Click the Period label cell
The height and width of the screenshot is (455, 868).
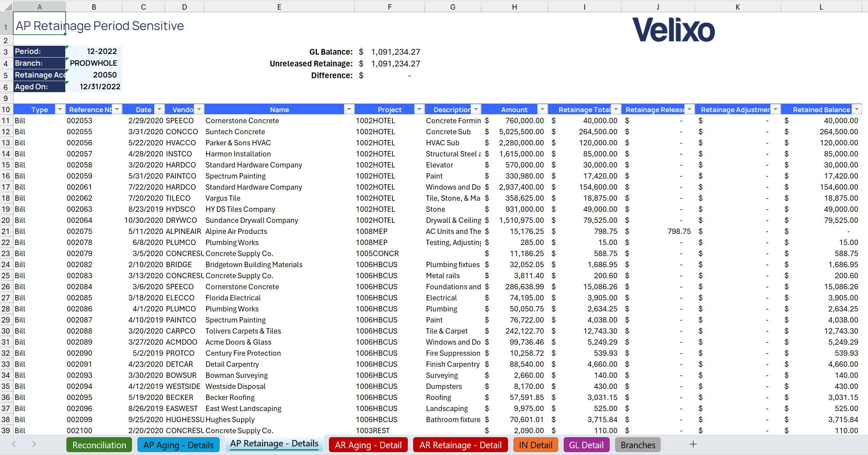39,51
